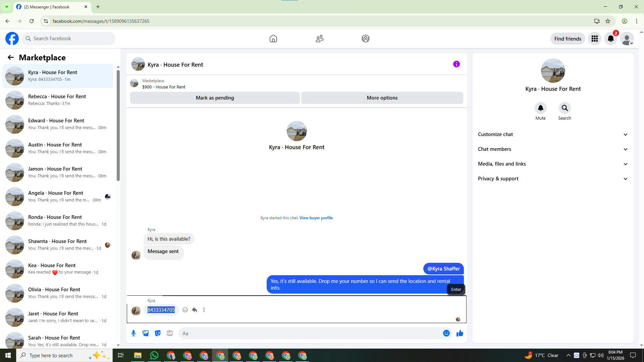Screen dimensions: 644x362
Task: Click the reply arrow next to 8433334705
Action: (x=195, y=310)
